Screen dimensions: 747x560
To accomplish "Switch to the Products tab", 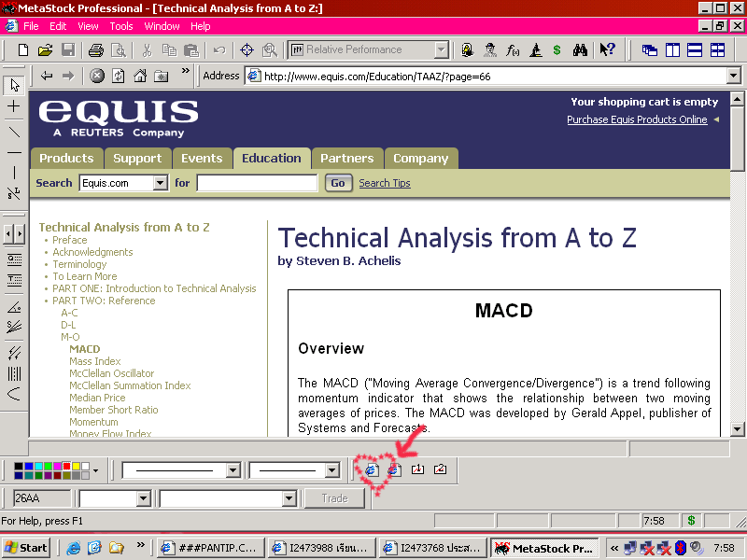I will (66, 158).
